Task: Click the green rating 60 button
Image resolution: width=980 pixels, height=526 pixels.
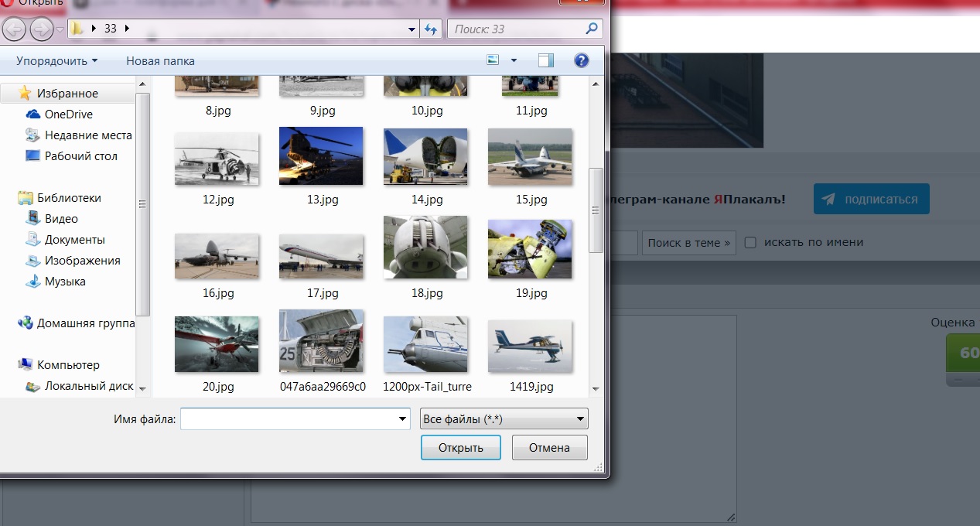Action: [963, 354]
